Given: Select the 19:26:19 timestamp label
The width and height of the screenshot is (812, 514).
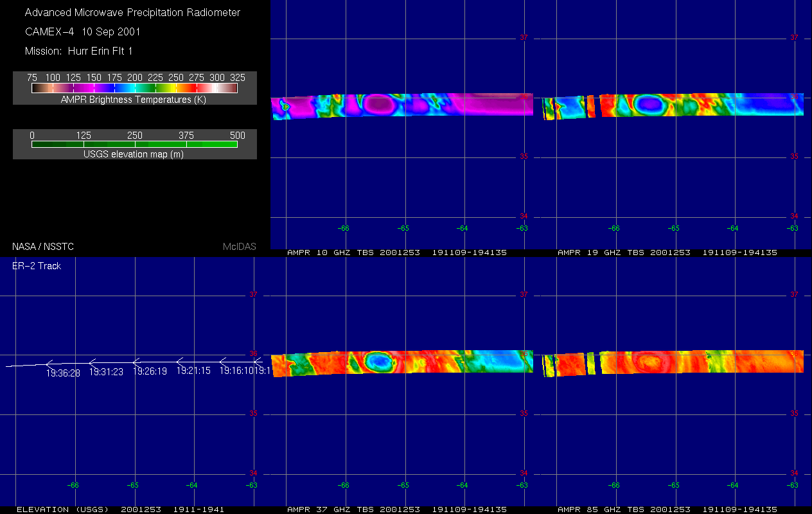Looking at the screenshot, I should 150,371.
